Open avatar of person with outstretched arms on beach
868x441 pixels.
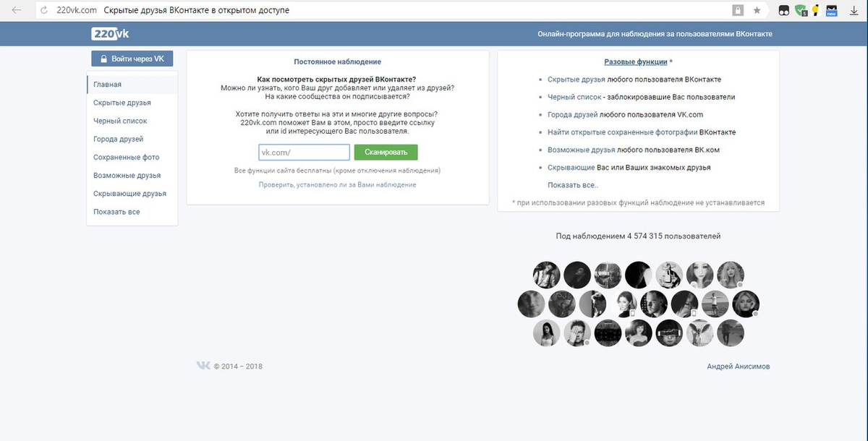[715, 304]
